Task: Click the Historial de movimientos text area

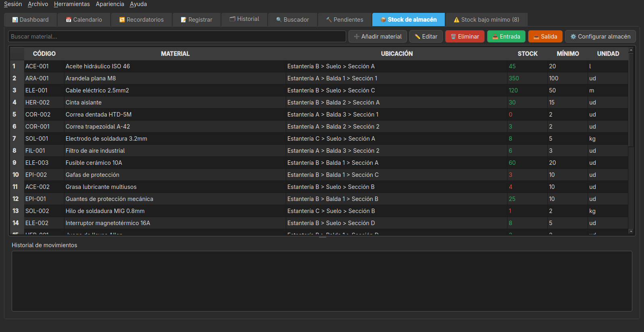Action: click(x=322, y=281)
